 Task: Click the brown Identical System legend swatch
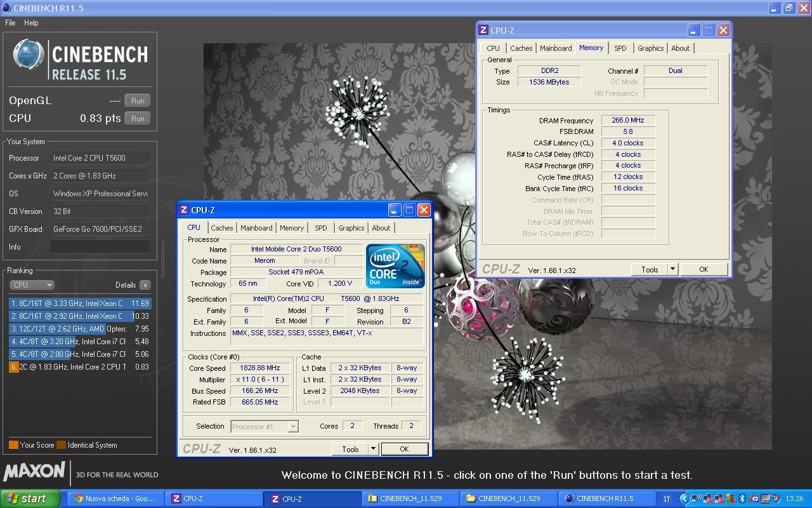61,444
